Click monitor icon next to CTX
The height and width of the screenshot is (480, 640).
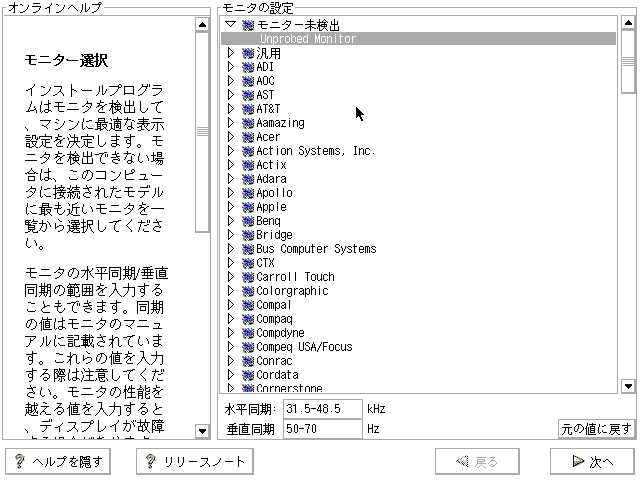tap(248, 263)
